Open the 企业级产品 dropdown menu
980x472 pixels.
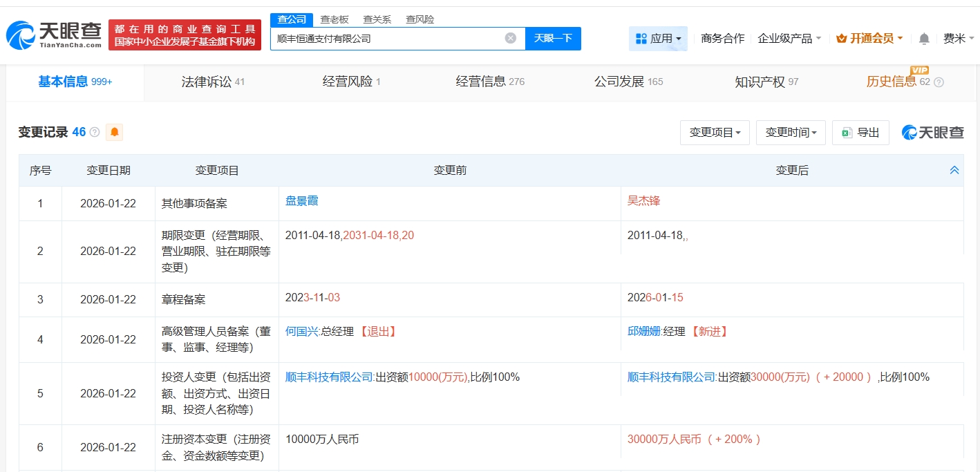(x=789, y=39)
